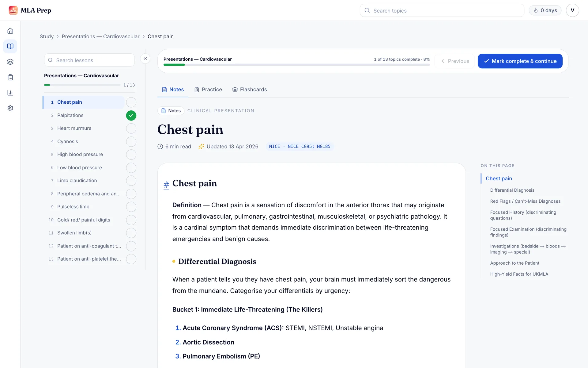This screenshot has width=588, height=368.
Task: Click the topic progress bar in header
Action: pyautogui.click(x=296, y=65)
